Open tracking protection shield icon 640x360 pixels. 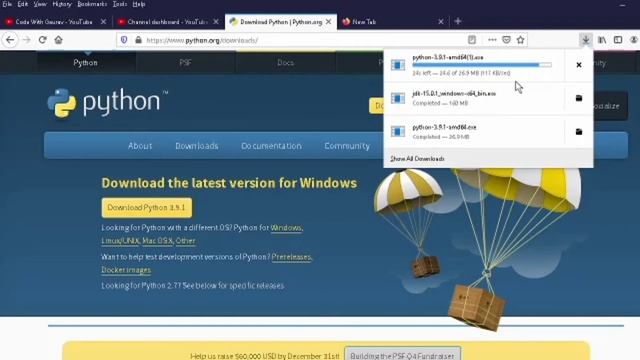coord(124,40)
